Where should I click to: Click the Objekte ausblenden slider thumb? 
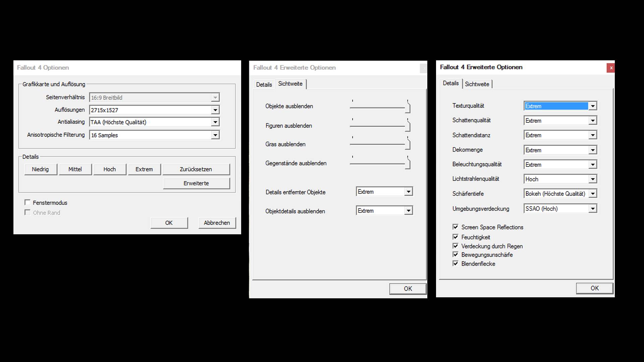(408, 107)
